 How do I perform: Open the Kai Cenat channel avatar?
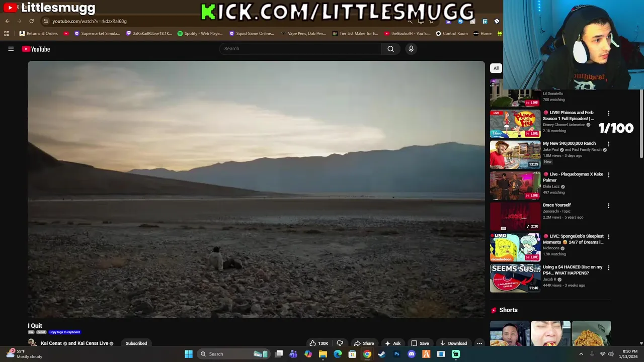point(32,343)
